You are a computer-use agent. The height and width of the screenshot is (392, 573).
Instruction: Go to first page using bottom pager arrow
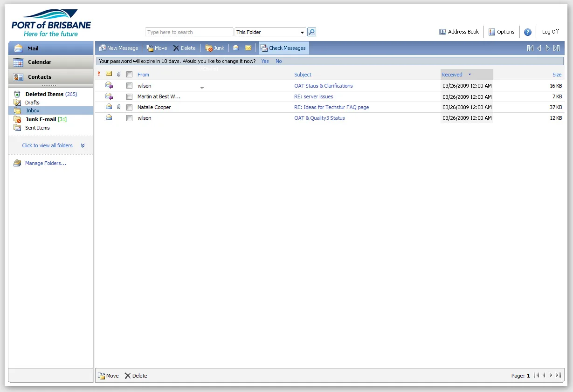[x=536, y=375]
